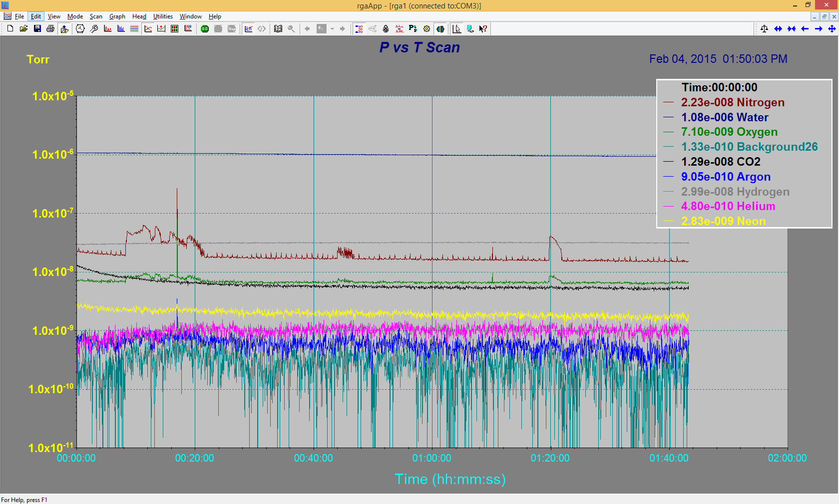Click the red peak tuning icon
This screenshot has width=839, height=504.
pyautogui.click(x=399, y=29)
